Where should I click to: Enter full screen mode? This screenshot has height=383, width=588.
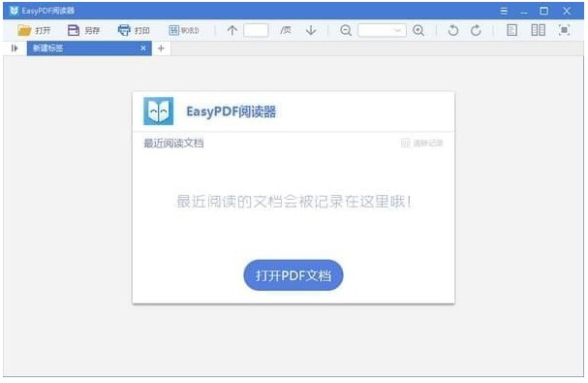(564, 30)
